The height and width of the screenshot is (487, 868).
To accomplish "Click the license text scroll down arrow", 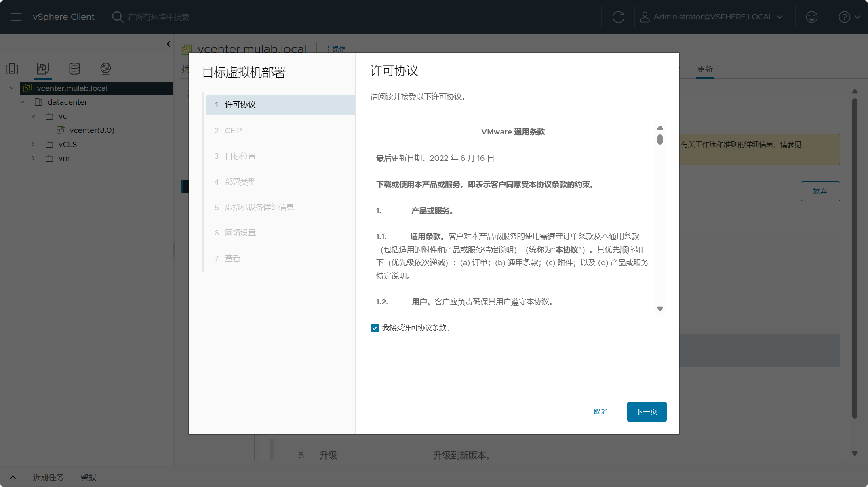I will (x=660, y=309).
